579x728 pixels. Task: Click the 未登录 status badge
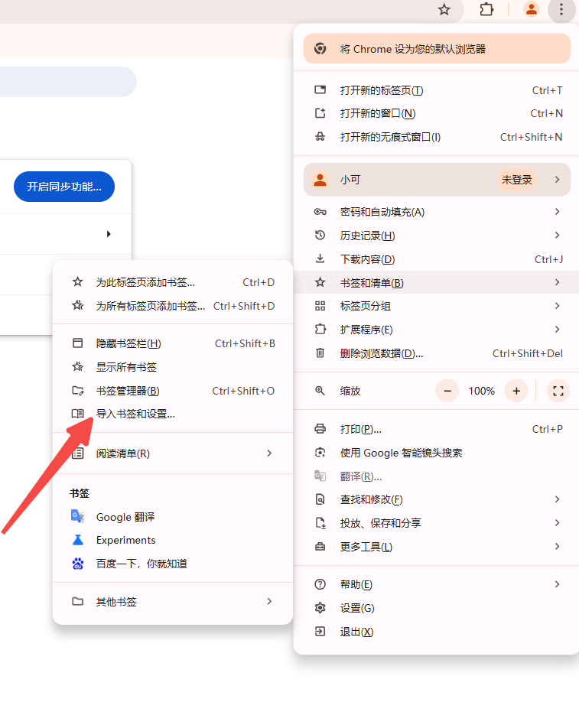point(517,180)
